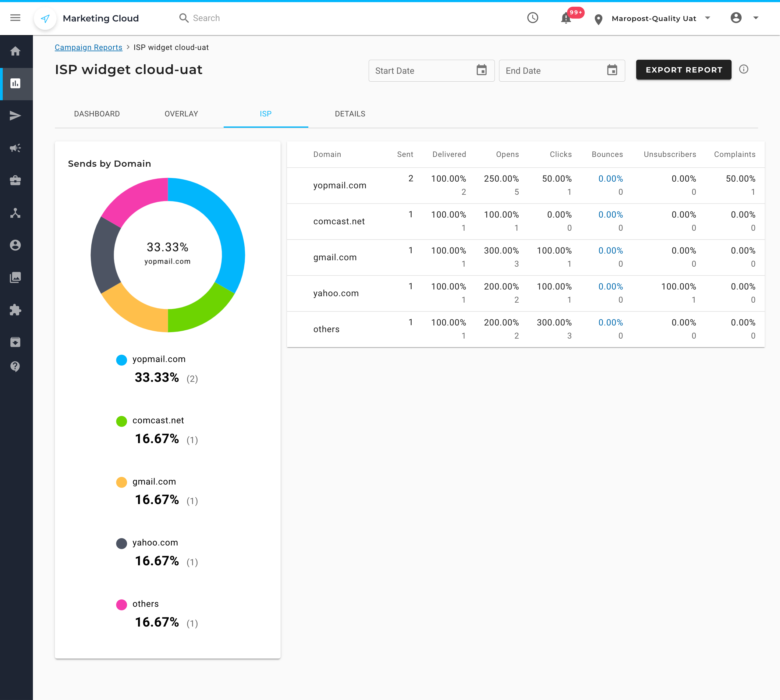Open comcast.net bounces 0.00% link
This screenshot has height=700, width=780.
(x=610, y=215)
